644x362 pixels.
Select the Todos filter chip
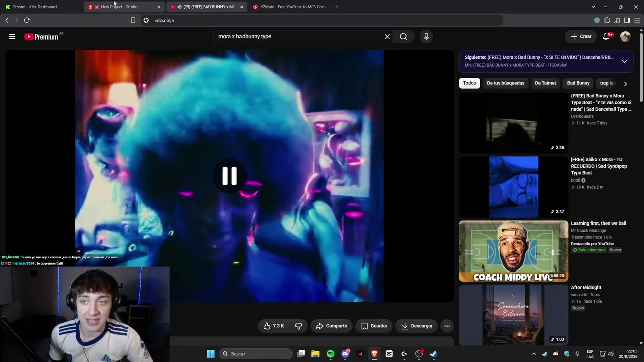469,83
